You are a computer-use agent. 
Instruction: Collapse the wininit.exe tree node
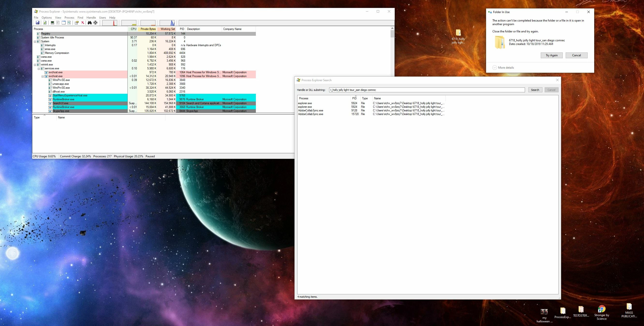click(x=35, y=65)
